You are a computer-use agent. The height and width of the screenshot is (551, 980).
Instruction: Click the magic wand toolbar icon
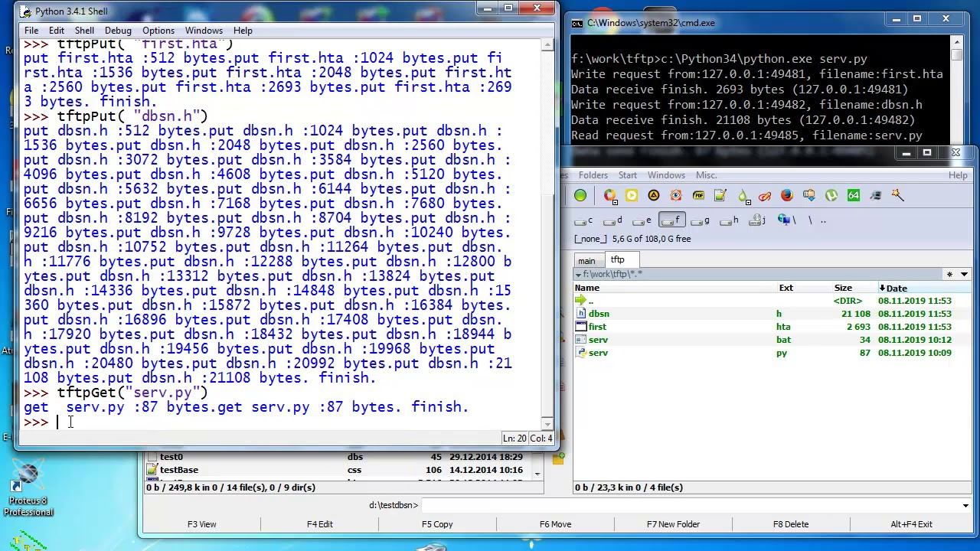pyautogui.click(x=898, y=196)
